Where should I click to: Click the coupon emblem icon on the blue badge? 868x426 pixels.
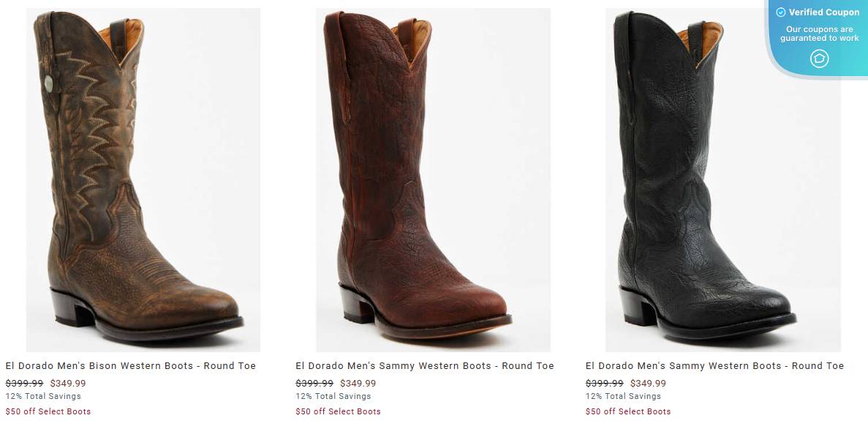tap(819, 58)
